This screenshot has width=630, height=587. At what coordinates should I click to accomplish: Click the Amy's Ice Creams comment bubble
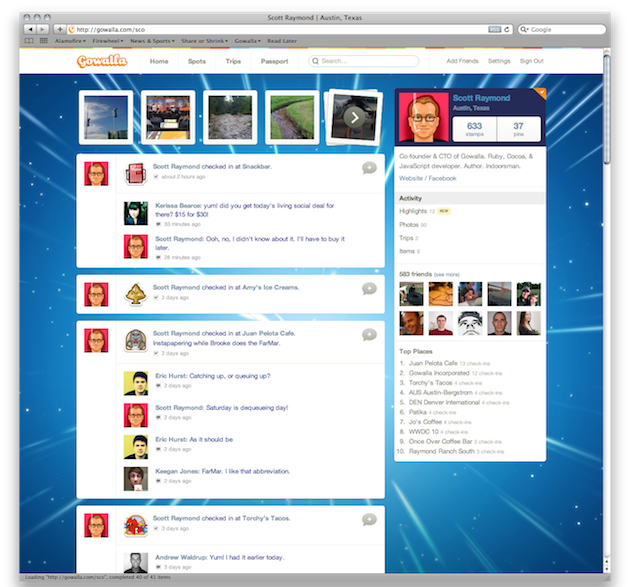[369, 288]
